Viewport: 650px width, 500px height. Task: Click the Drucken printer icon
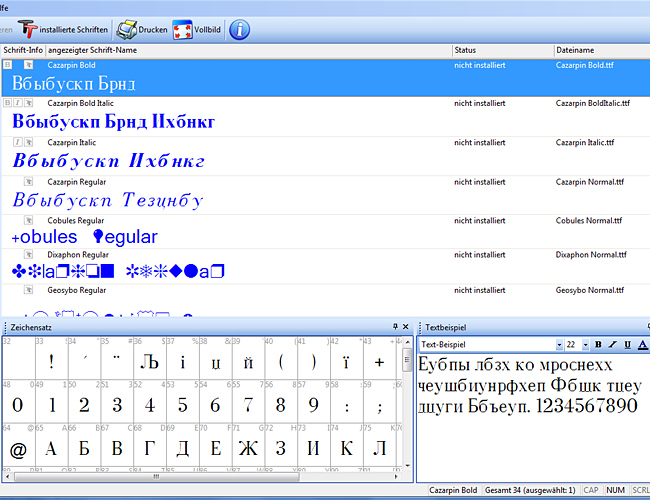(x=127, y=29)
